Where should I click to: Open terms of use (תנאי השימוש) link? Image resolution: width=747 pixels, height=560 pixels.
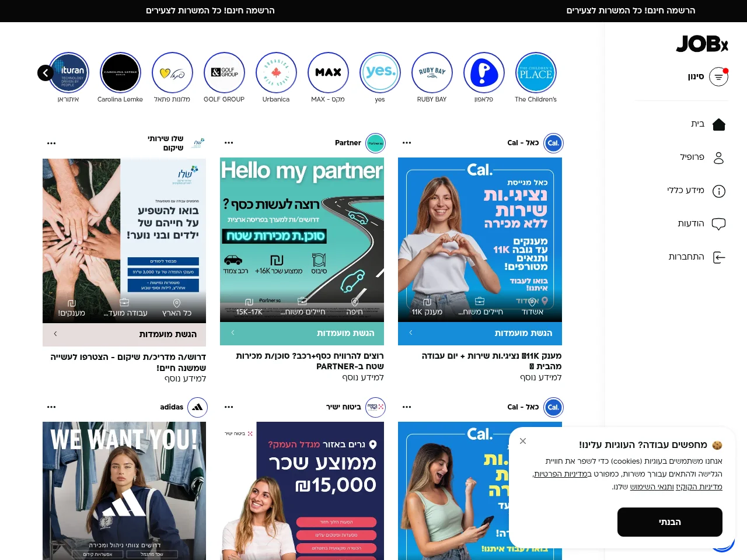click(652, 487)
